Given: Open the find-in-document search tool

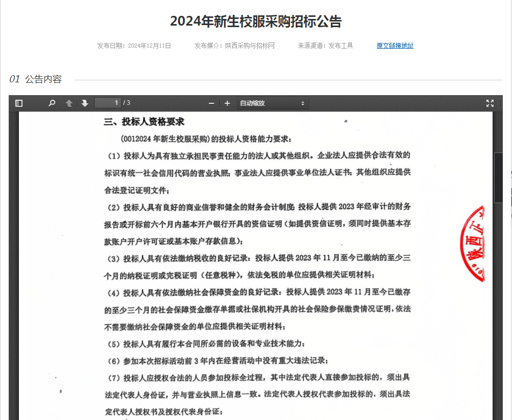Looking at the screenshot, I should point(52,103).
